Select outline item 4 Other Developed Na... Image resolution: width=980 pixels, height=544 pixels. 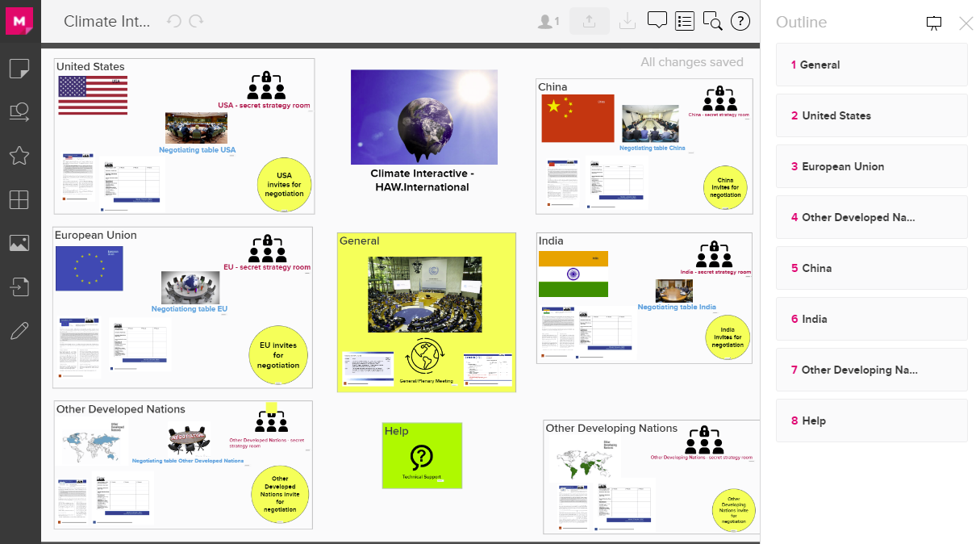point(871,217)
